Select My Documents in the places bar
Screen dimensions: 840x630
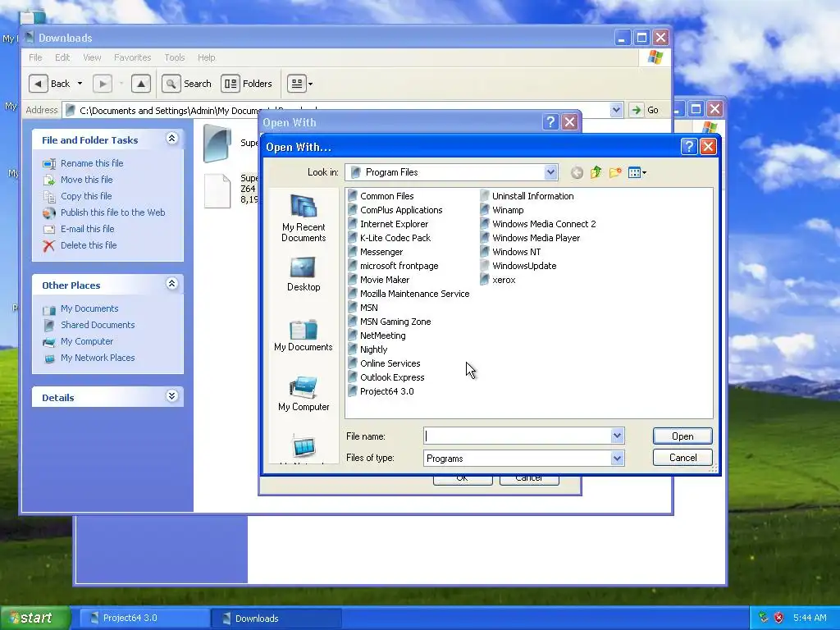(x=304, y=336)
